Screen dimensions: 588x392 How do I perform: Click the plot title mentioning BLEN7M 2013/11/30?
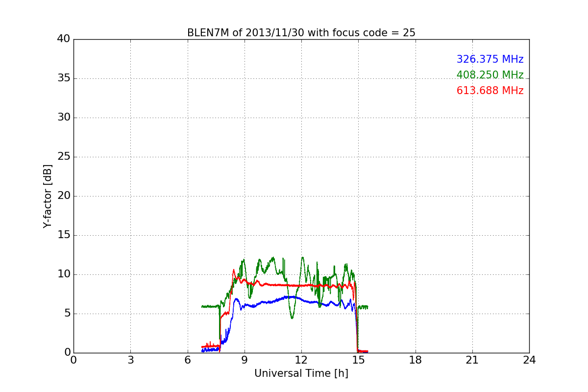[301, 33]
